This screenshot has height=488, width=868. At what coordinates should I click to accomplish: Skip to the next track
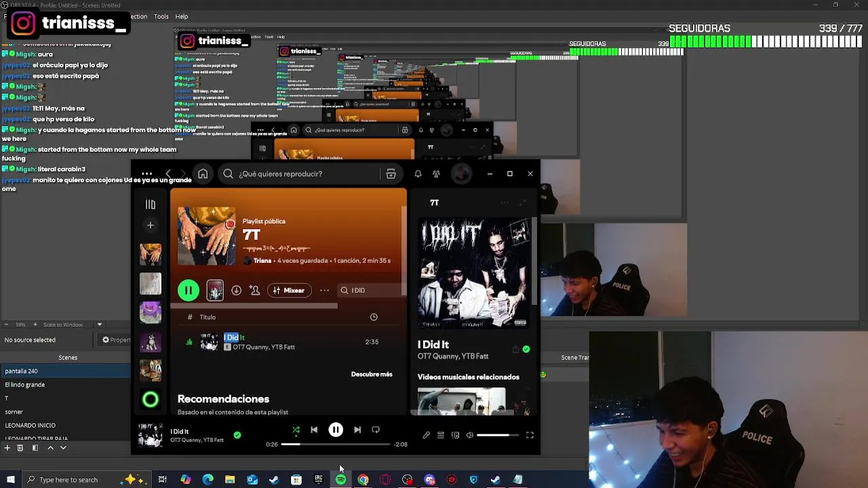[x=357, y=430]
